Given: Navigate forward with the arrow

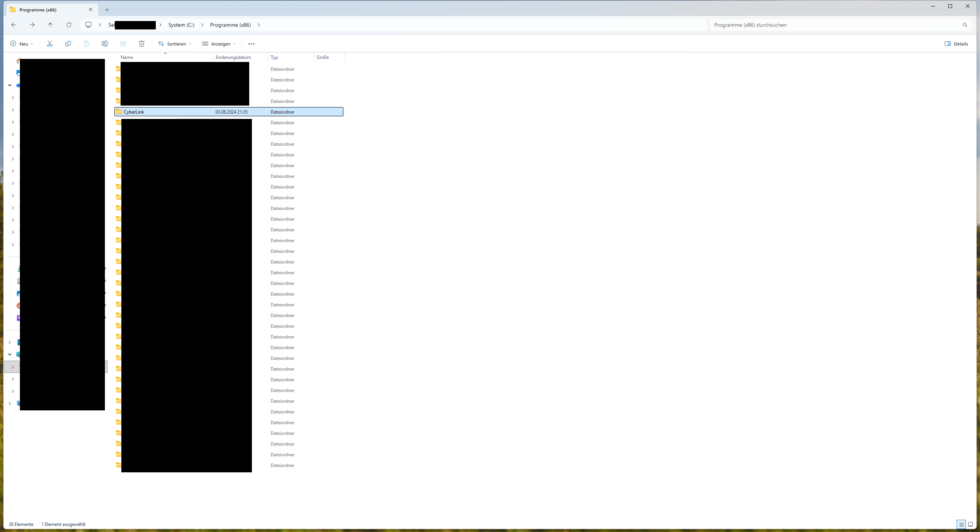Looking at the screenshot, I should pyautogui.click(x=32, y=25).
